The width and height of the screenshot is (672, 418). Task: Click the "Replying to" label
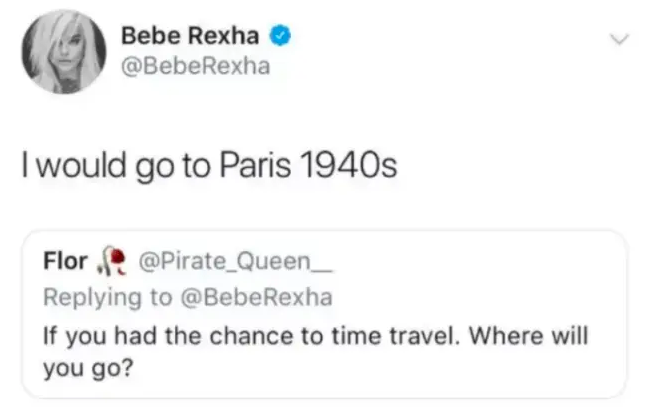tap(99, 296)
